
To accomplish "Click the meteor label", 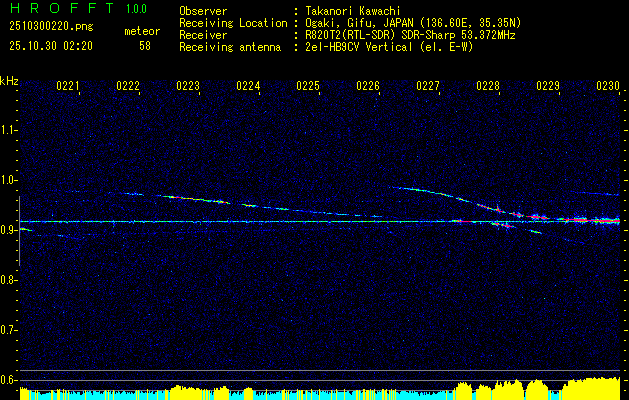I will [142, 32].
